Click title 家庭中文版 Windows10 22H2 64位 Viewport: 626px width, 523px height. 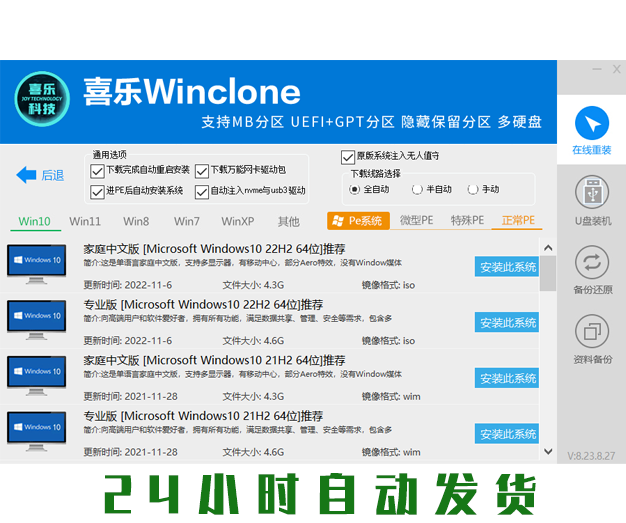(x=214, y=249)
